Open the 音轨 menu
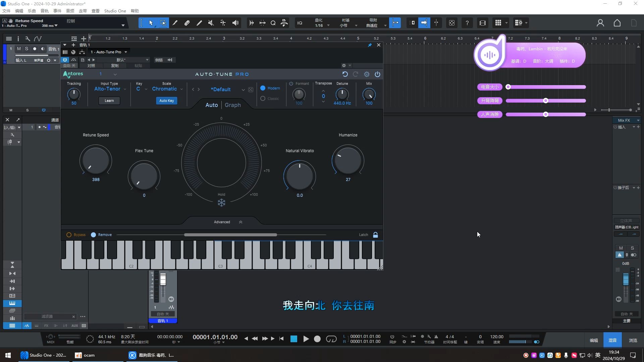 45,11
